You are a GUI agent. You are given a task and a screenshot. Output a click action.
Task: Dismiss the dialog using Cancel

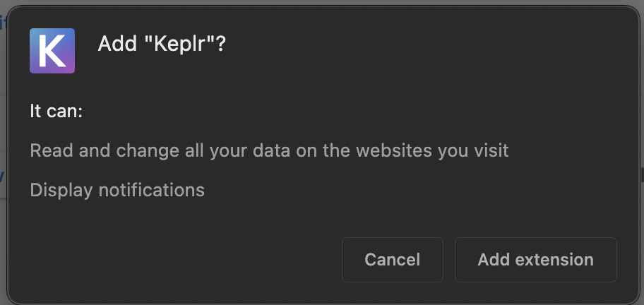point(392,260)
